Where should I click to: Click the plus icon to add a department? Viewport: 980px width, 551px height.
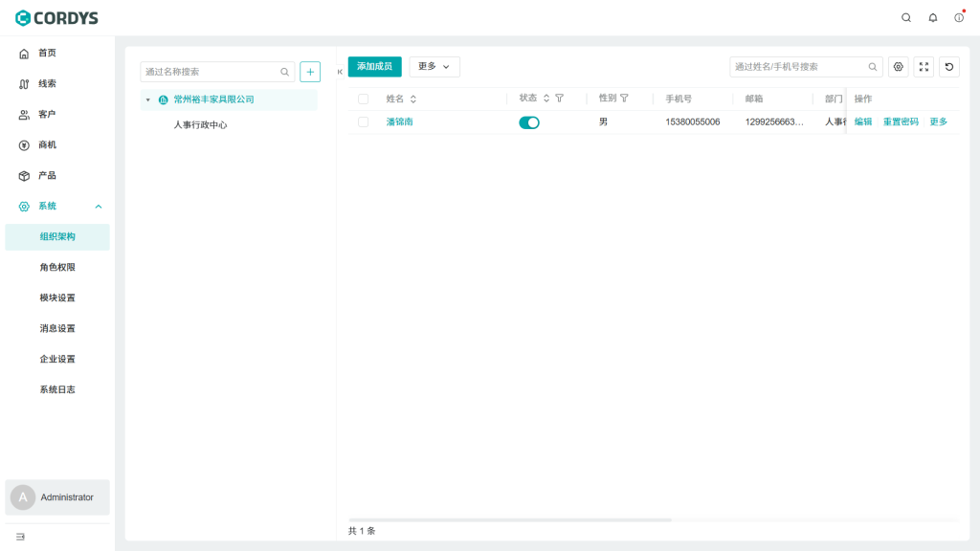point(309,71)
